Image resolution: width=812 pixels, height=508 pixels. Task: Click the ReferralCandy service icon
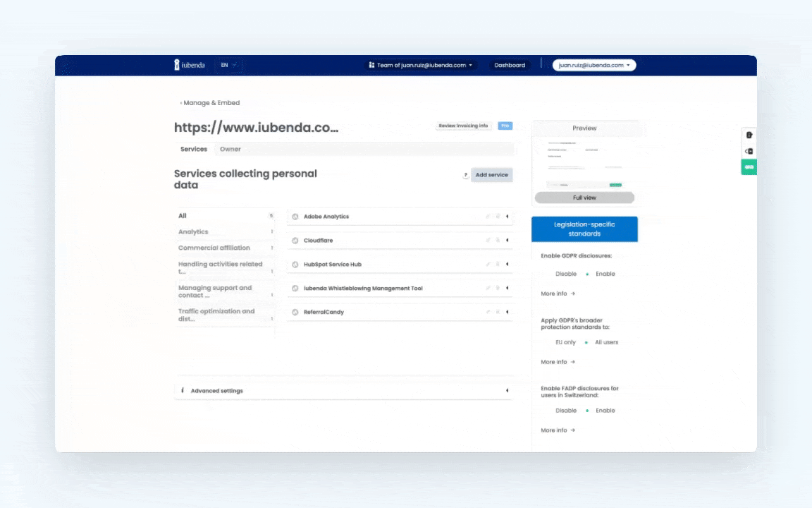click(x=295, y=312)
